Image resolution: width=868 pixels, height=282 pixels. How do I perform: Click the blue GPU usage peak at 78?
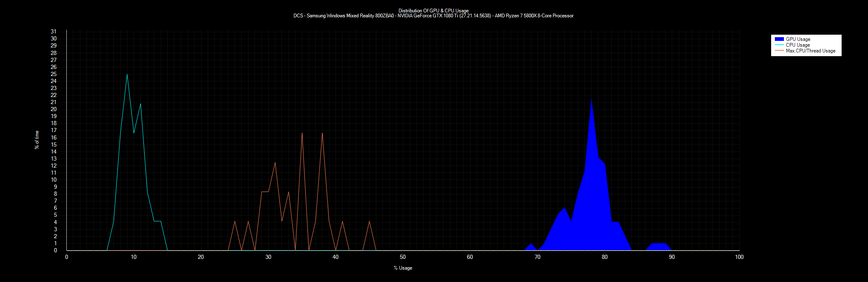591,100
